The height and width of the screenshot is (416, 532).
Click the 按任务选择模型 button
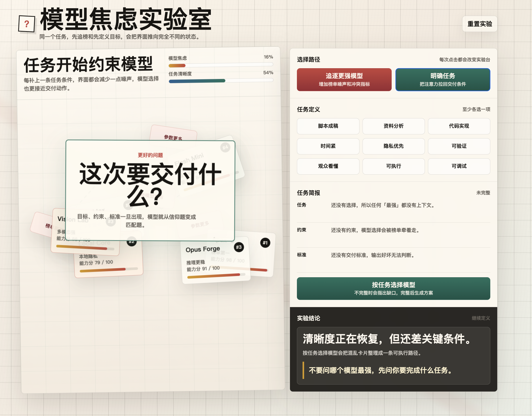393,288
